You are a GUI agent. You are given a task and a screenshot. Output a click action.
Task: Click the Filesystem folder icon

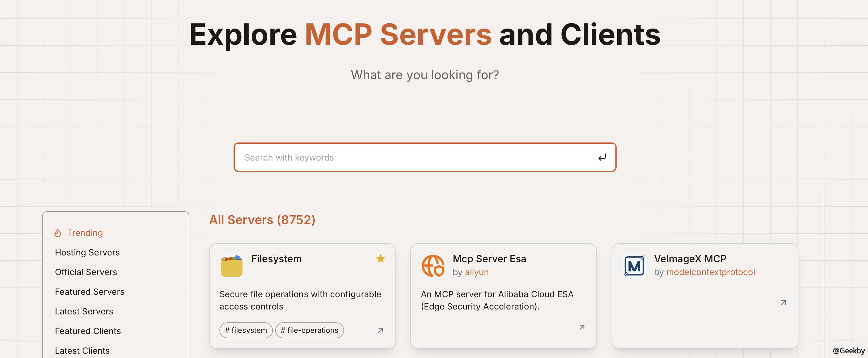[x=231, y=266]
